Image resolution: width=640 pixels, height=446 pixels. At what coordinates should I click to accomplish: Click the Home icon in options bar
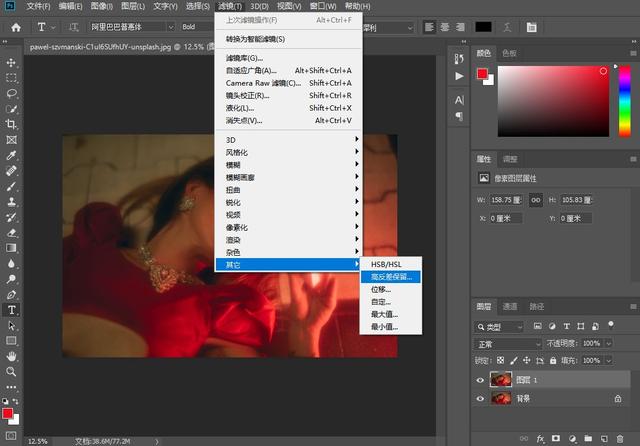(x=16, y=27)
